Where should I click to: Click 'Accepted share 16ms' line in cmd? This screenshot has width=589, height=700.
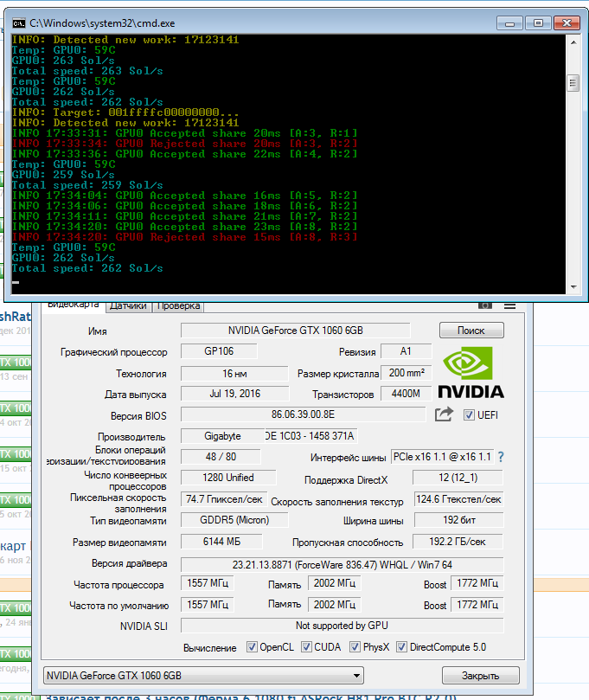(x=185, y=196)
